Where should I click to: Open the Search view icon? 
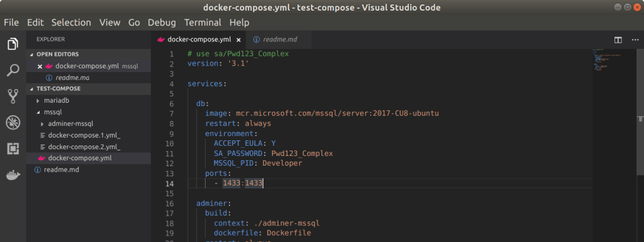tap(13, 70)
